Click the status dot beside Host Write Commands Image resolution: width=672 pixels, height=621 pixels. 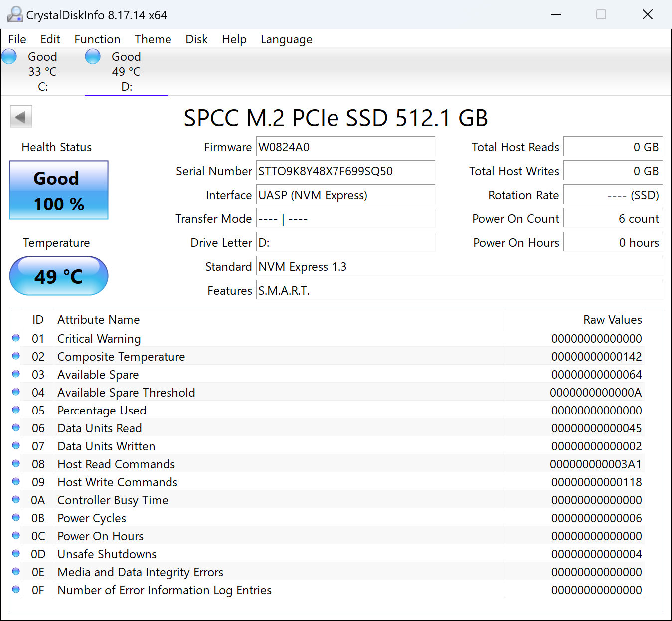coord(16,482)
